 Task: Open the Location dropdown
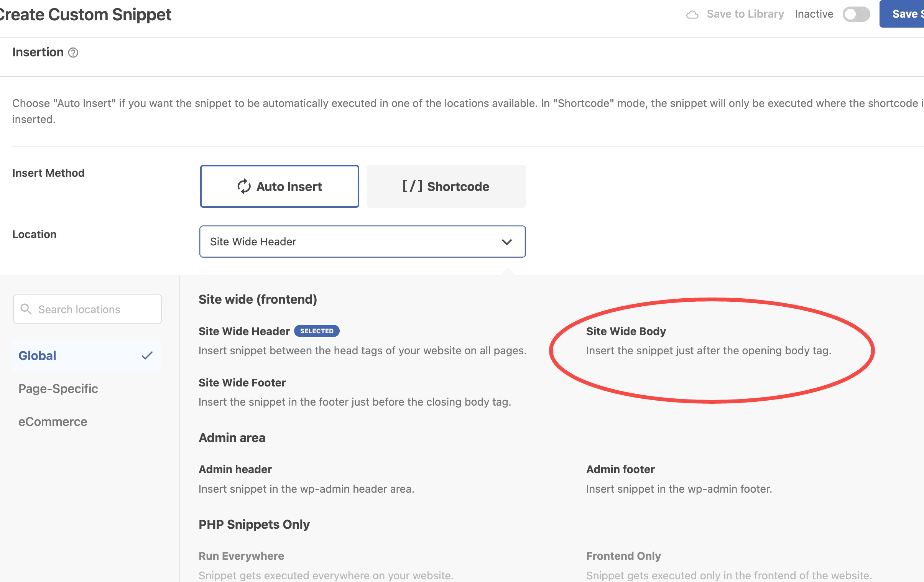[362, 242]
